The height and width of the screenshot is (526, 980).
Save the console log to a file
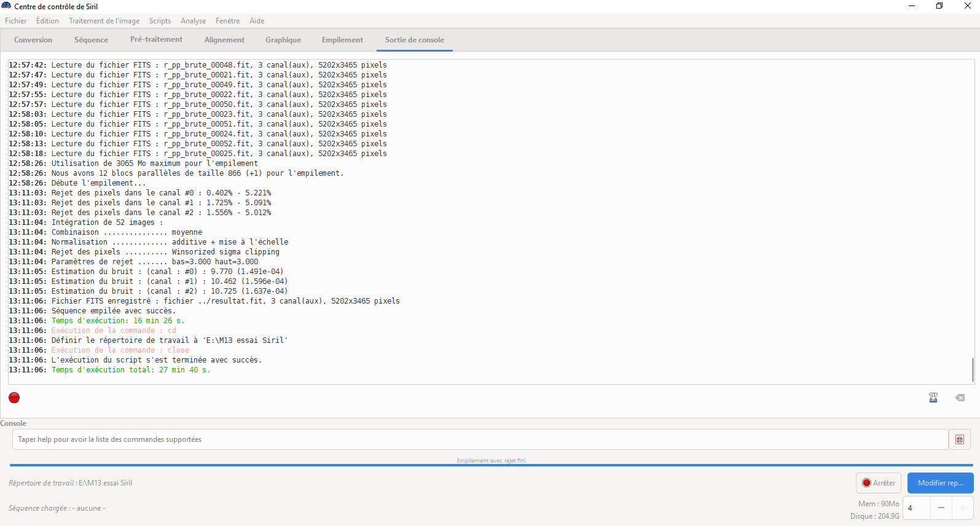click(933, 398)
